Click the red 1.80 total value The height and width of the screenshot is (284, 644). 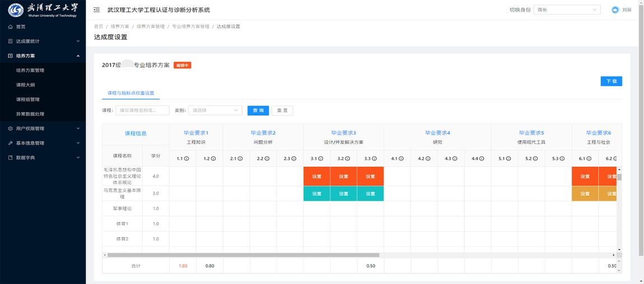(183, 266)
